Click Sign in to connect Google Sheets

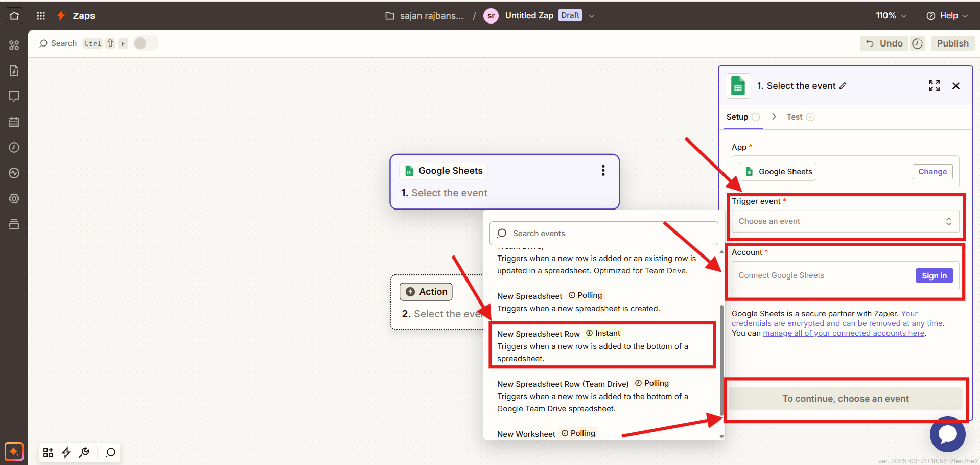click(934, 275)
